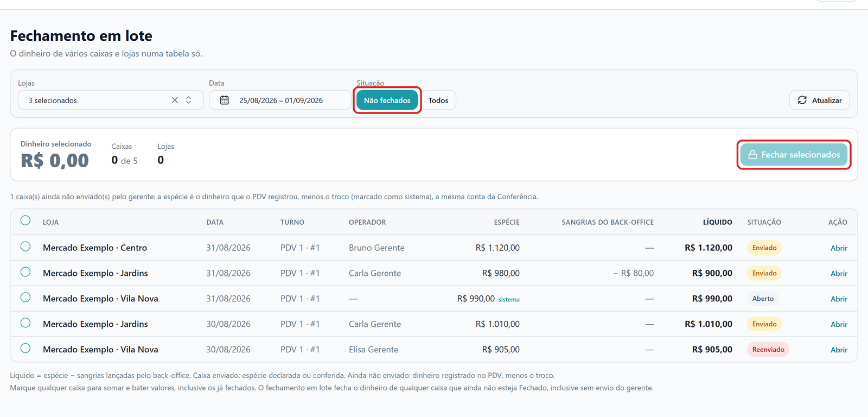
Task: Tick the select-all checkbox in the table header
Action: [25, 220]
